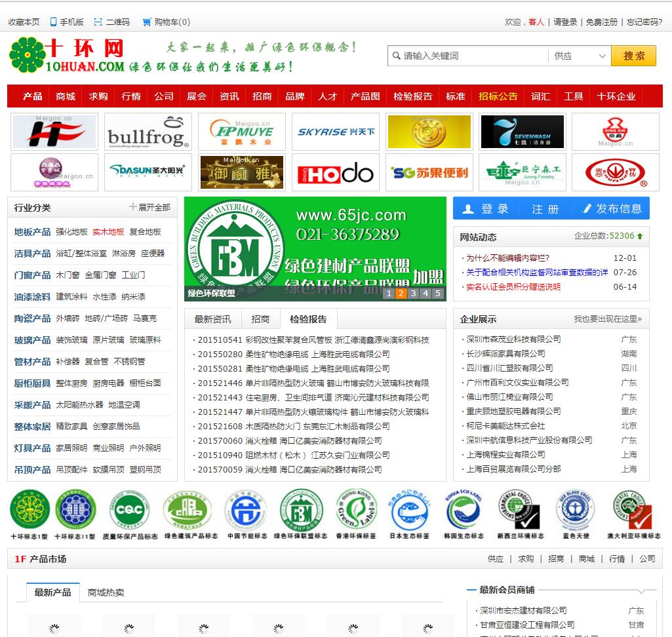Click the bullfrog brand logo
Viewport: 672px width, 637px height.
[148, 132]
